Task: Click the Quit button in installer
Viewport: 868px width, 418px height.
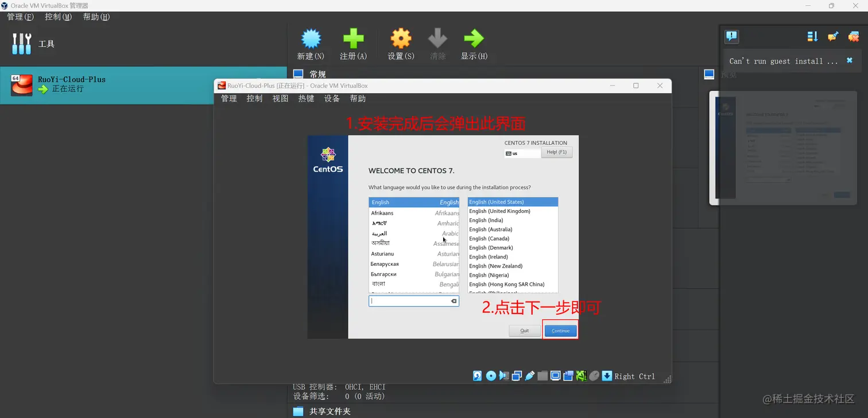Action: coord(525,331)
